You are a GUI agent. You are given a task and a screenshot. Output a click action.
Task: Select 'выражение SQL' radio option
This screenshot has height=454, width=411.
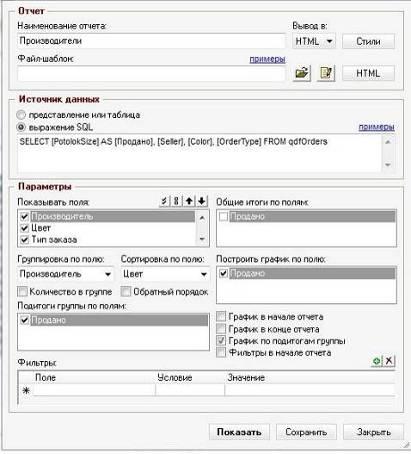pos(21,127)
